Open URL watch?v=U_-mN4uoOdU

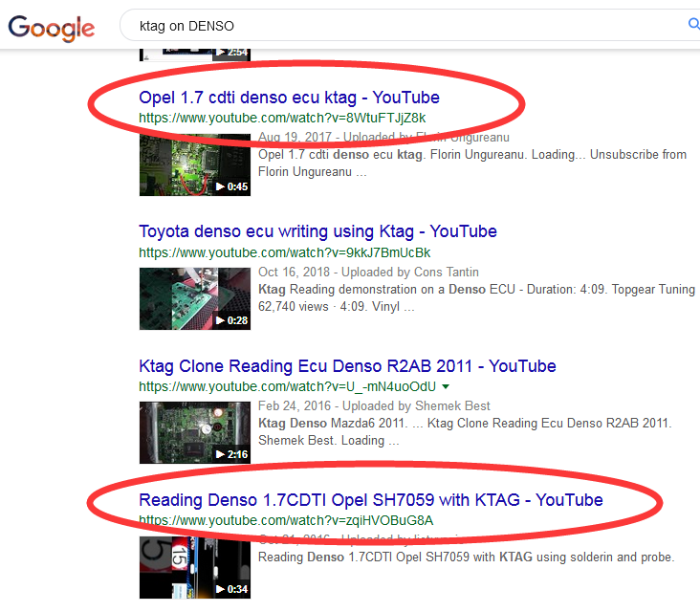[287, 386]
